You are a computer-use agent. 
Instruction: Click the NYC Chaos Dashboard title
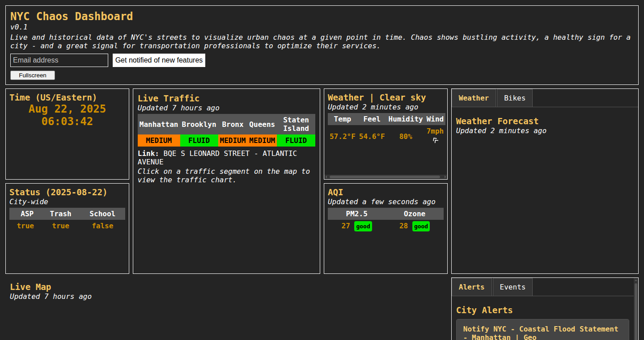click(x=72, y=17)
